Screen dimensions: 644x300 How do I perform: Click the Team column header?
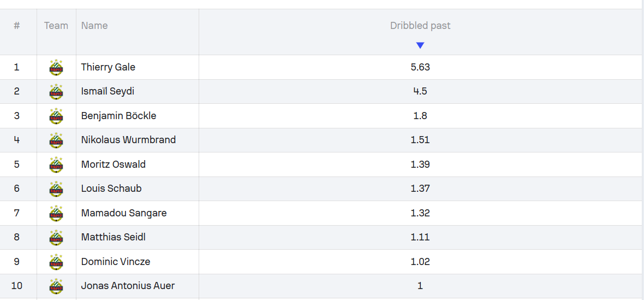(56, 26)
